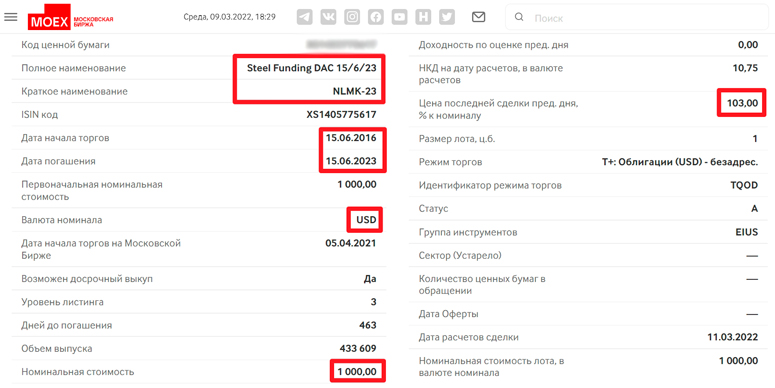Click the Валюта номинала label
Screen dimensions: 775x388
[62, 220]
